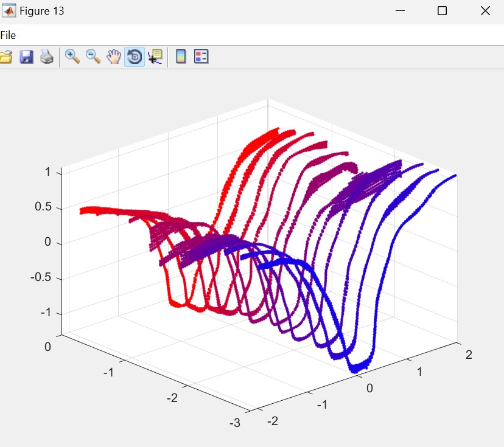Save the figure using the floppy disk icon

[x=26, y=57]
